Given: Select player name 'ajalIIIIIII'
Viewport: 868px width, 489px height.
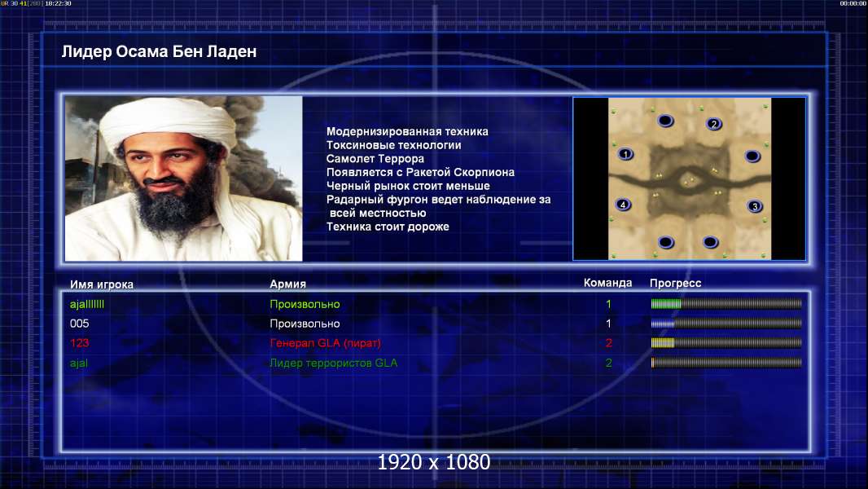Looking at the screenshot, I should [x=87, y=304].
